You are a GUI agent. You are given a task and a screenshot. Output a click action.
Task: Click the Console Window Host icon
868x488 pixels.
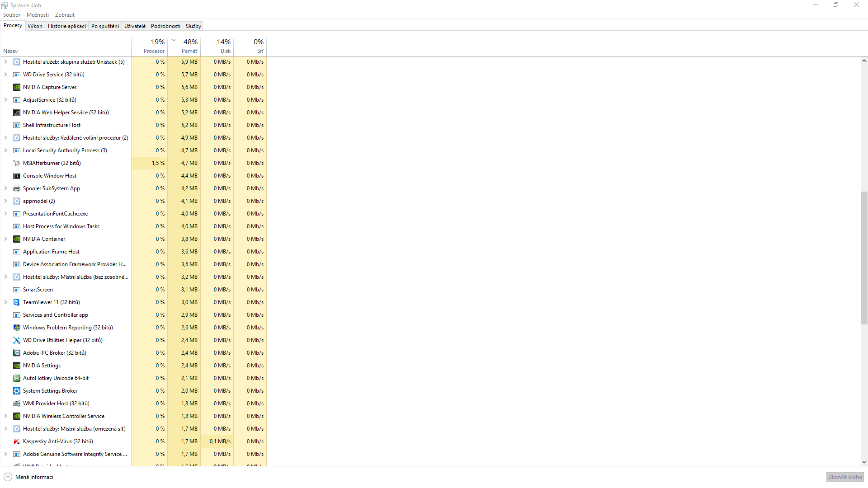17,176
